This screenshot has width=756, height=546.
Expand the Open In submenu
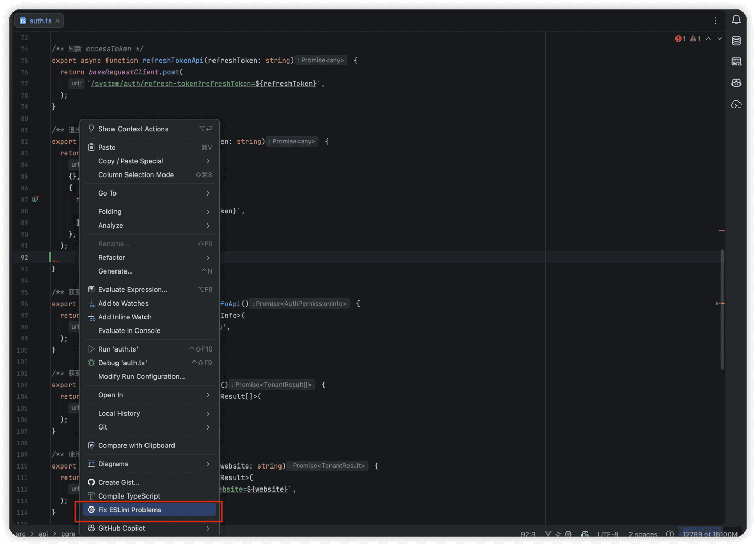pyautogui.click(x=150, y=395)
